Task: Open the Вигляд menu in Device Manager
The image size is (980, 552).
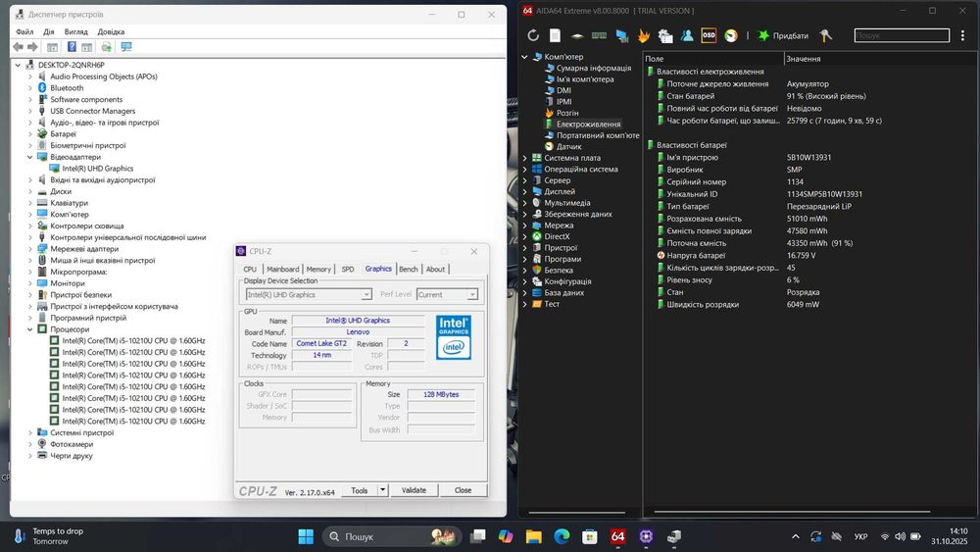Action: pyautogui.click(x=75, y=32)
